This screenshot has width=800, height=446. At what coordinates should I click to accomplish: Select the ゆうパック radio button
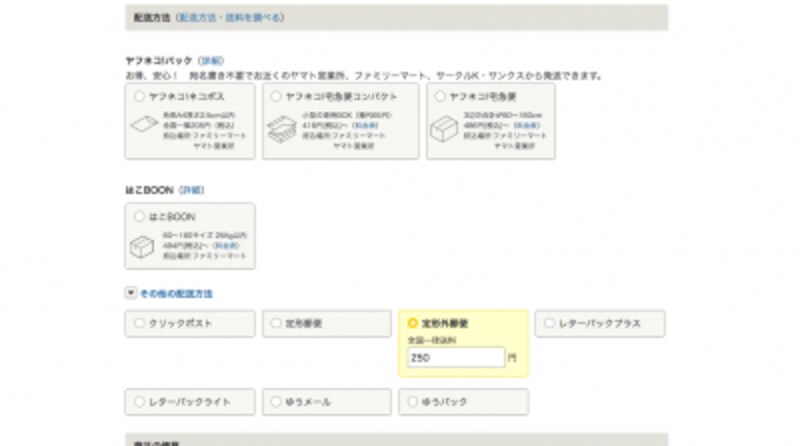point(413,402)
